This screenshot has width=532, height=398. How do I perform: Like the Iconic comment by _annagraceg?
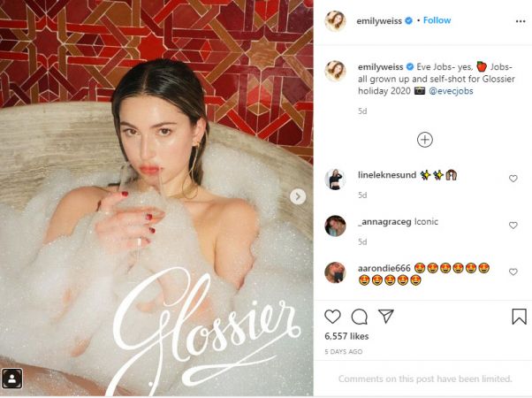(x=513, y=226)
